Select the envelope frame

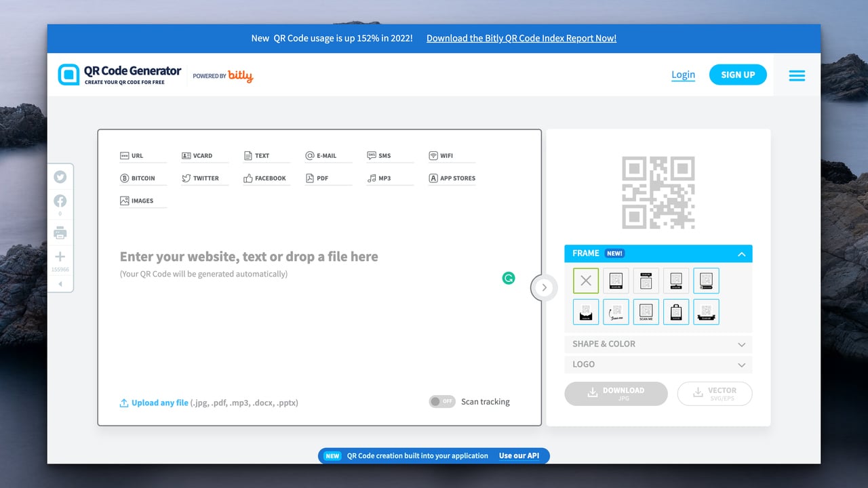tap(586, 312)
